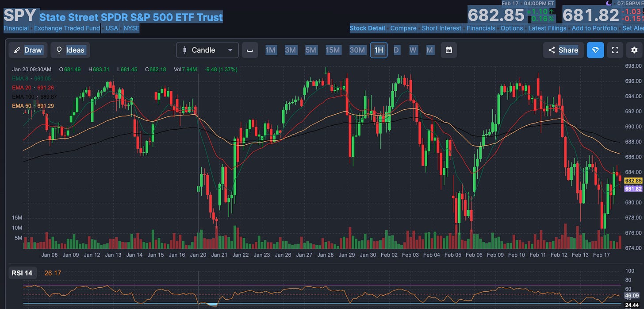Click the Exchange Traded Fund link
Image resolution: width=644 pixels, height=309 pixels.
(67, 28)
